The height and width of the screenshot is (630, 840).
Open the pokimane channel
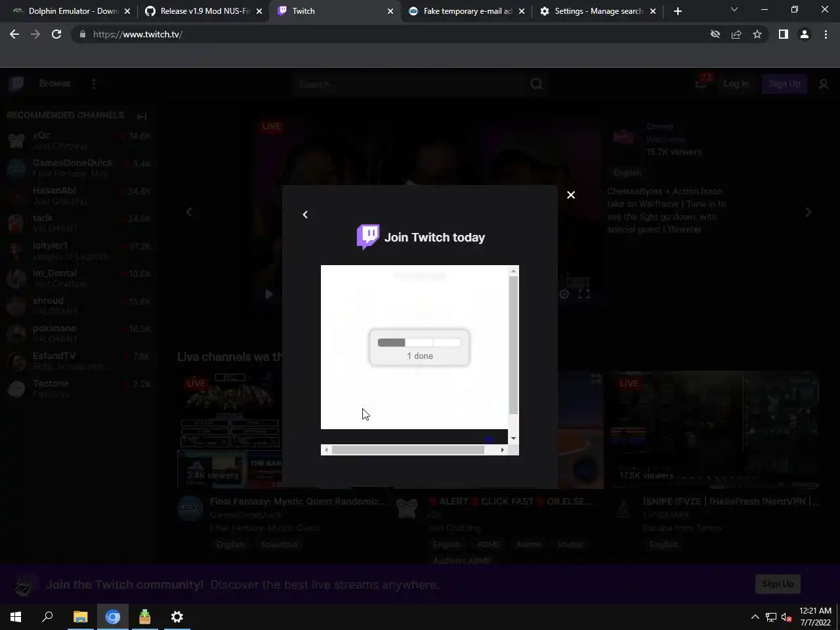click(x=79, y=333)
